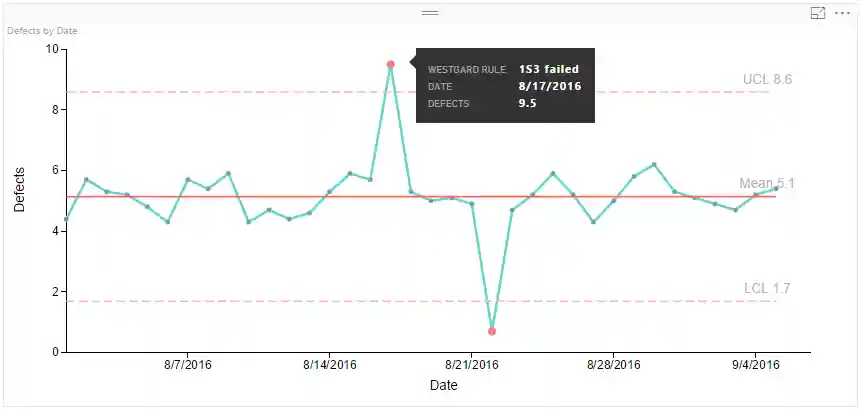This screenshot has width=861, height=410.
Task: Click the 8/14/2016 x-axis date label
Action: pos(329,365)
